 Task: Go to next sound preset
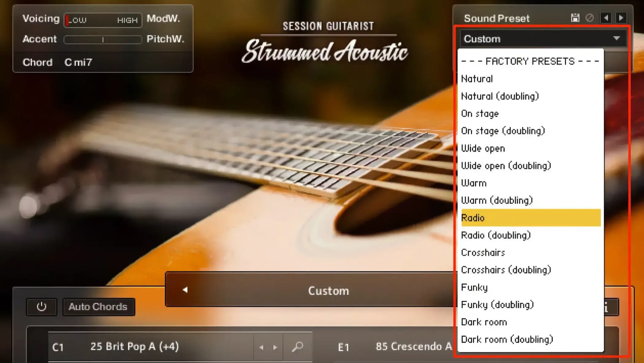pyautogui.click(x=621, y=18)
